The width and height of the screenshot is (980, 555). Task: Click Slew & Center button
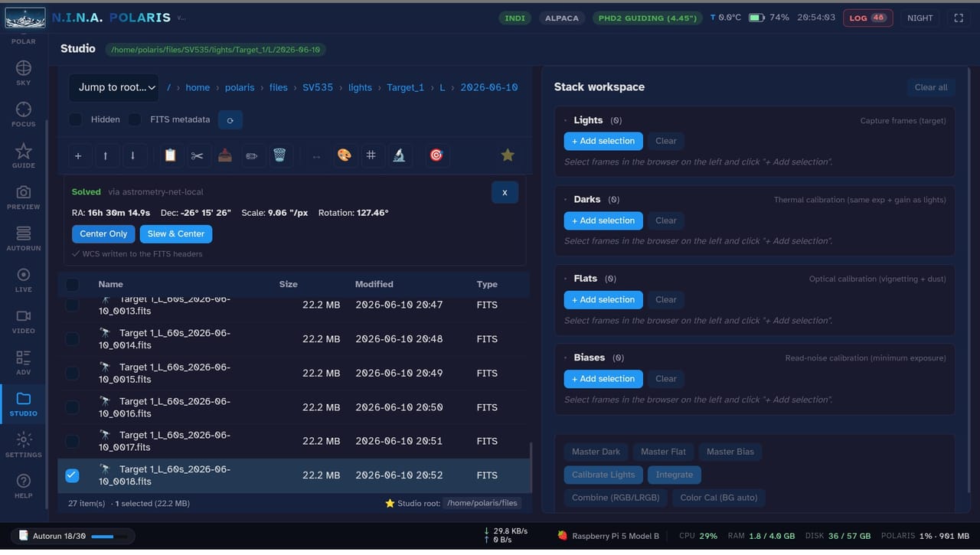pos(176,233)
